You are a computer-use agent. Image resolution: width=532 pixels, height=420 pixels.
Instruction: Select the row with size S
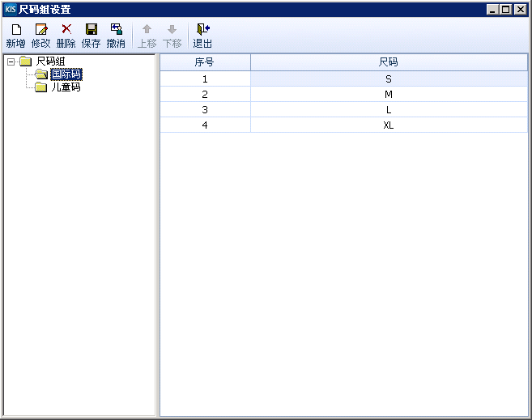click(x=389, y=79)
